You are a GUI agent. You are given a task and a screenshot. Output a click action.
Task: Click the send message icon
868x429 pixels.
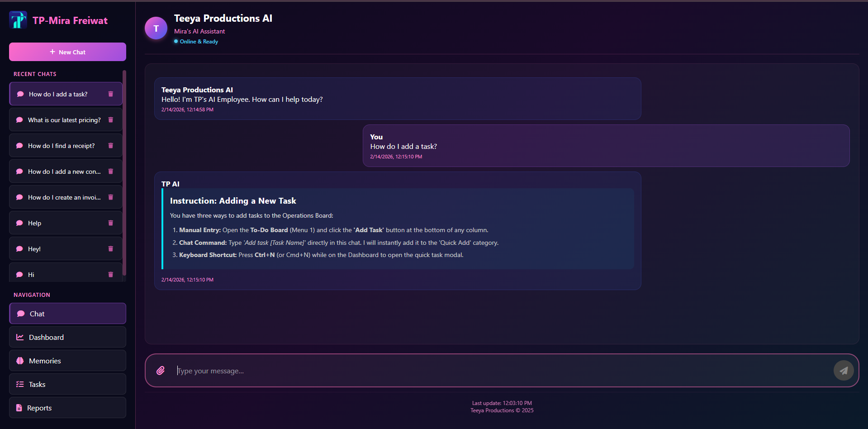(x=843, y=370)
